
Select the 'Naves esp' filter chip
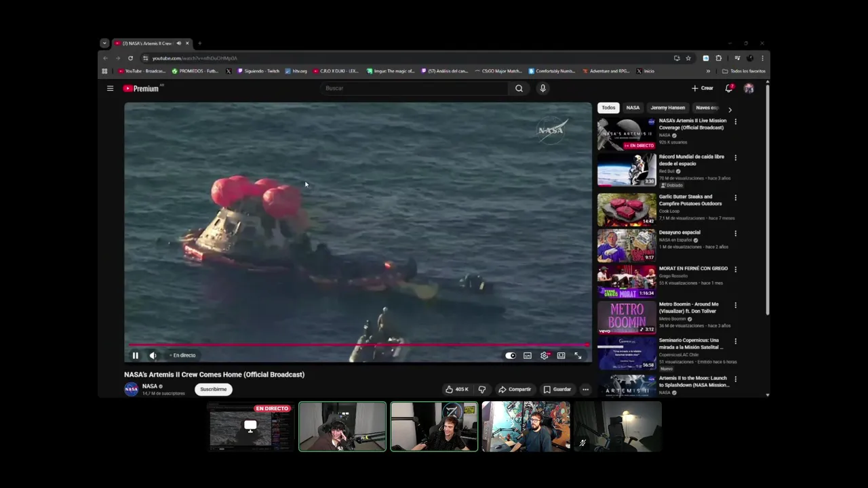[707, 108]
